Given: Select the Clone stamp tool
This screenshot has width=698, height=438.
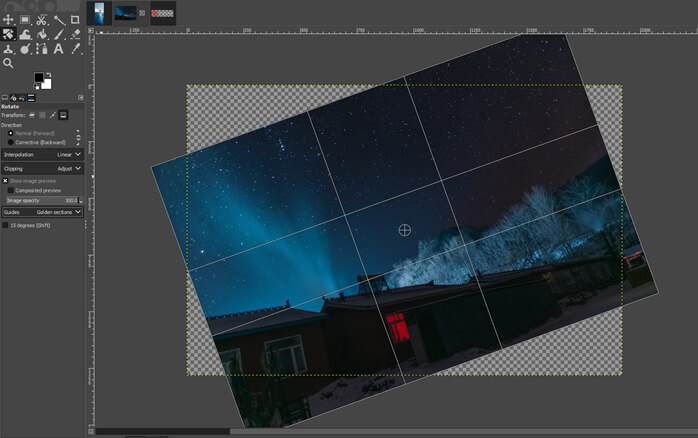Looking at the screenshot, I should 8,49.
